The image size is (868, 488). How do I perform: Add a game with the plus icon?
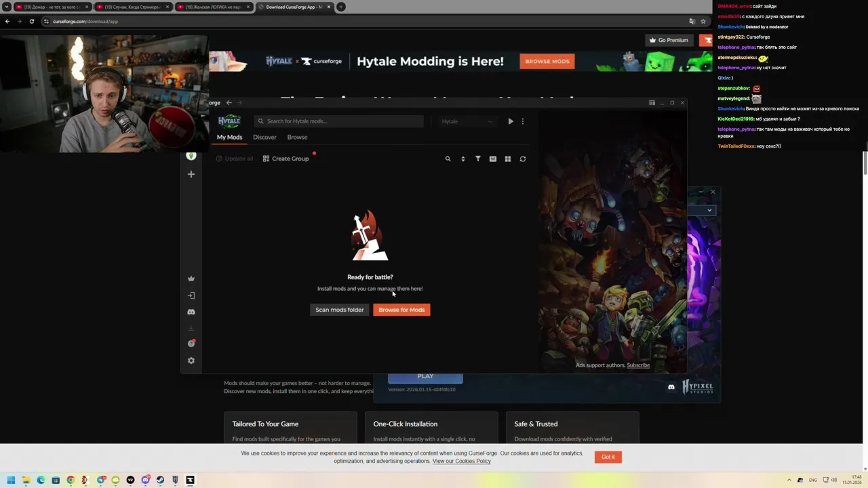pyautogui.click(x=191, y=174)
